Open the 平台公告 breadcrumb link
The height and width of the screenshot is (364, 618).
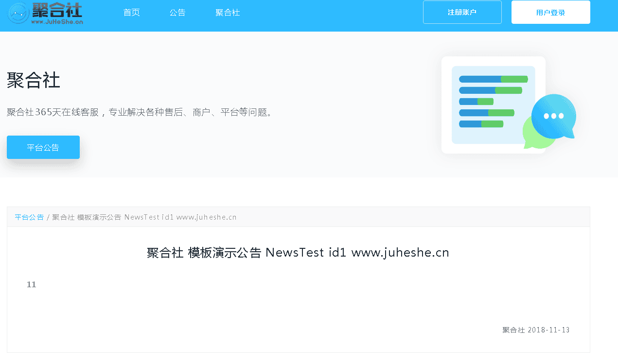click(29, 217)
